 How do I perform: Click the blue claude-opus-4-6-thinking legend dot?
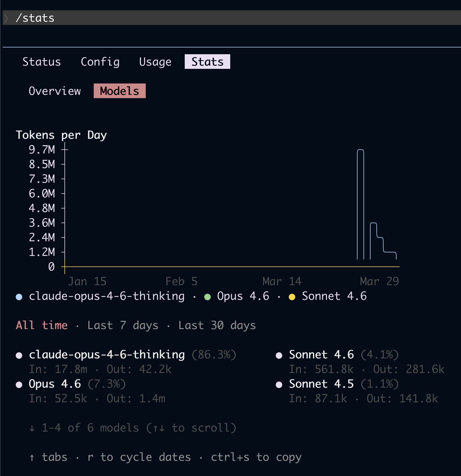pos(19,297)
